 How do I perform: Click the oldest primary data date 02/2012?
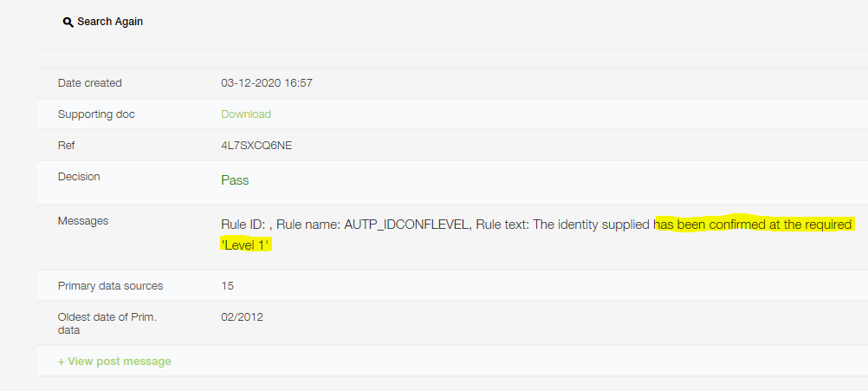[x=242, y=317]
